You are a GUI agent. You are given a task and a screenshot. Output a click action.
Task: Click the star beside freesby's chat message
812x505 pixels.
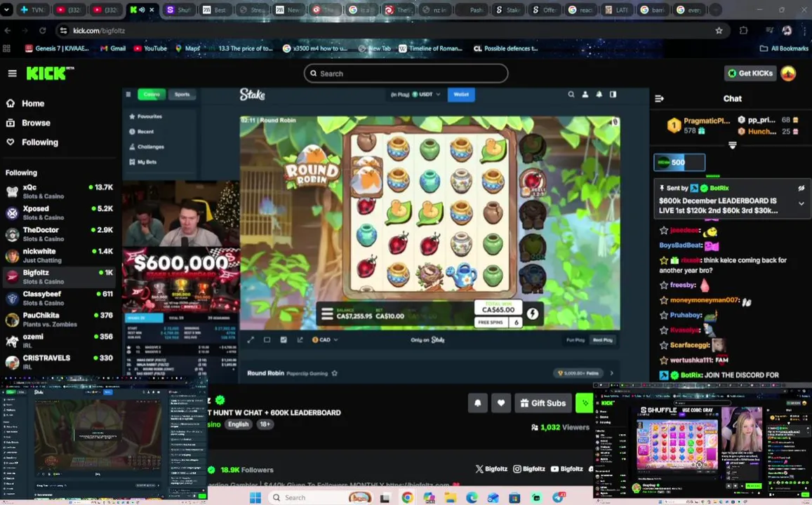click(x=663, y=285)
